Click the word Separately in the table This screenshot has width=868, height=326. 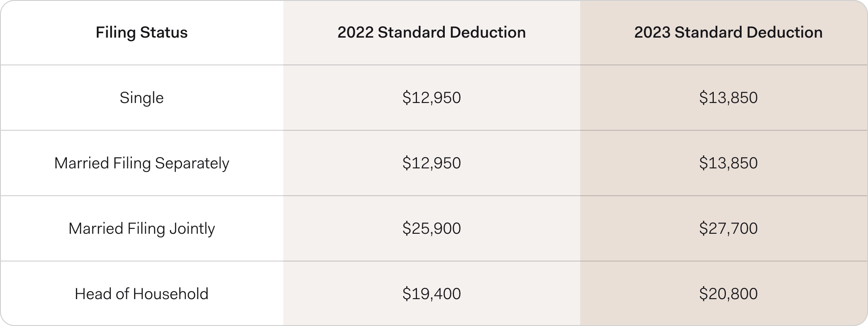[192, 163]
